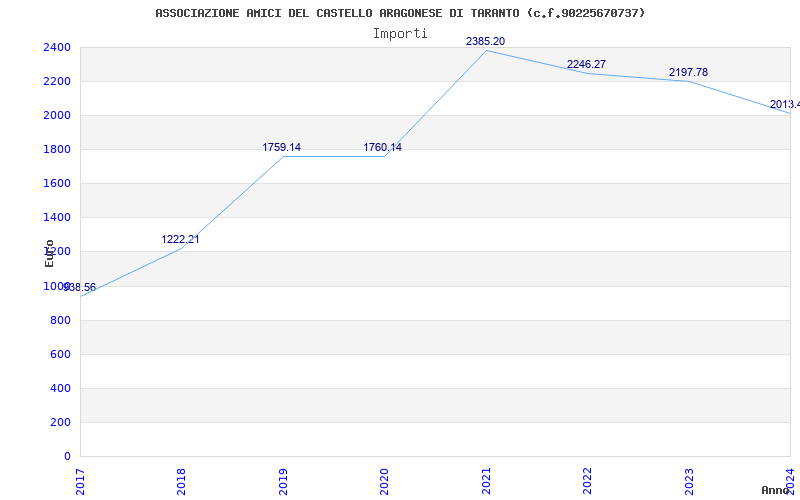Screen dimensions: 800x500
Task: Select the 2197.78 data label
Action: [x=688, y=72]
